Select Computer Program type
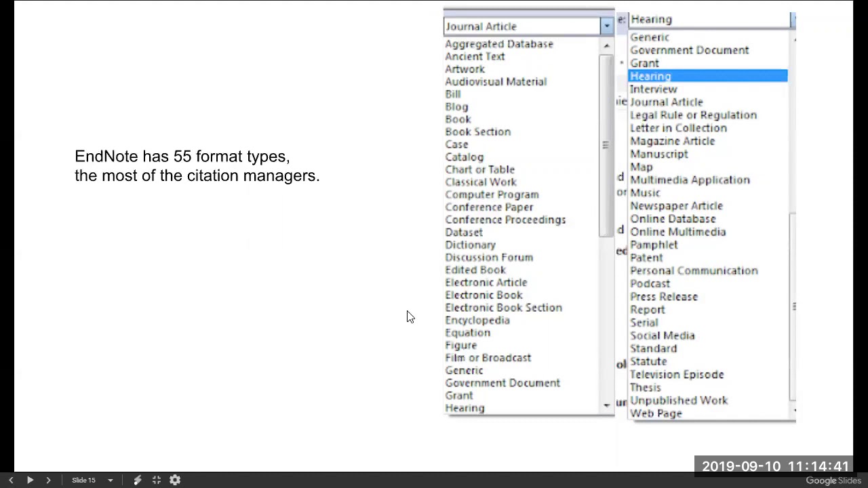 click(x=492, y=195)
